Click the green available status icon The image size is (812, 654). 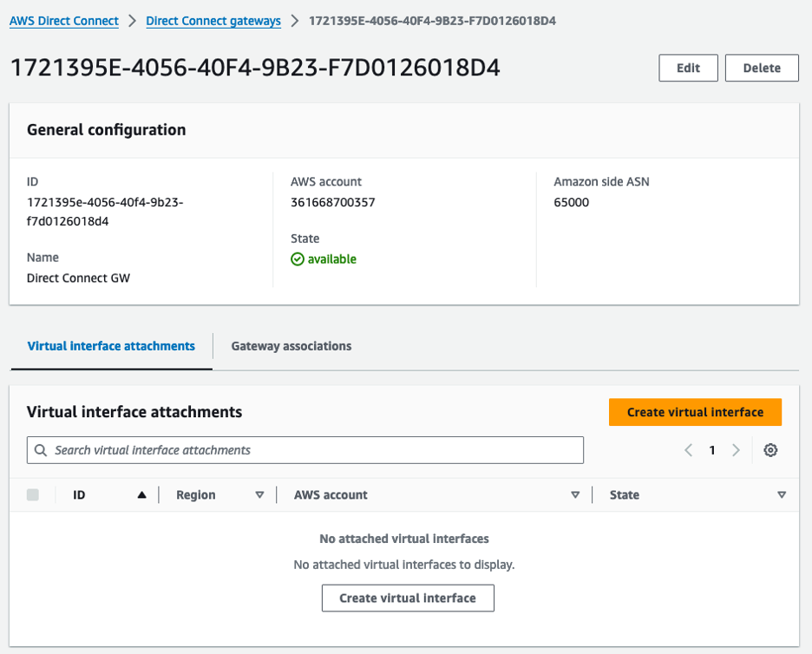click(x=298, y=258)
